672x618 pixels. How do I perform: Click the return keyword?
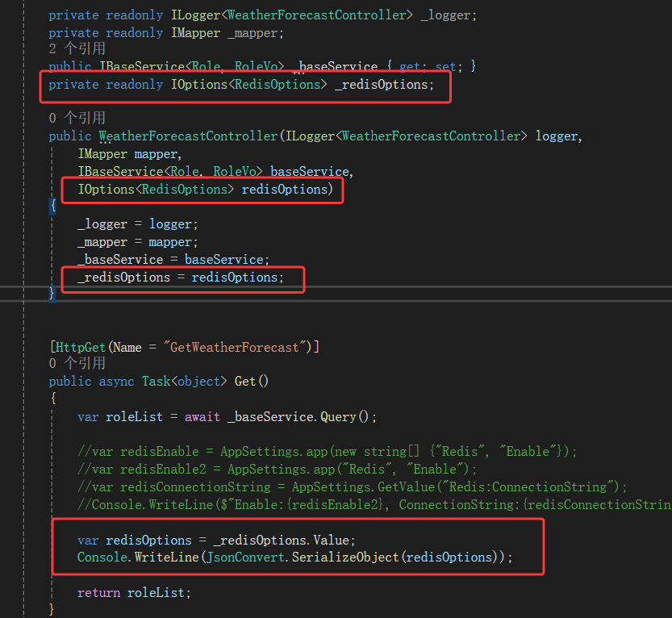99,593
